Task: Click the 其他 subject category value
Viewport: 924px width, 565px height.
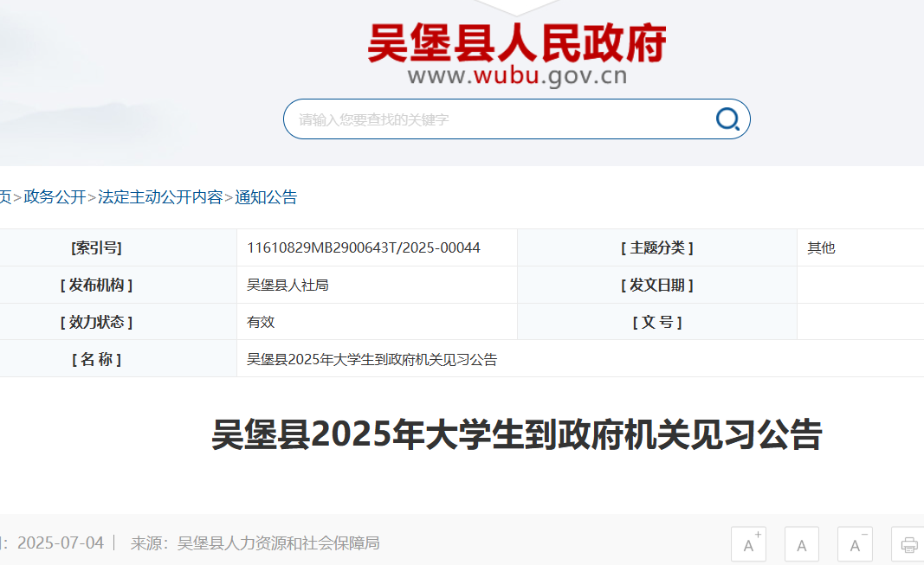Action: coord(821,247)
